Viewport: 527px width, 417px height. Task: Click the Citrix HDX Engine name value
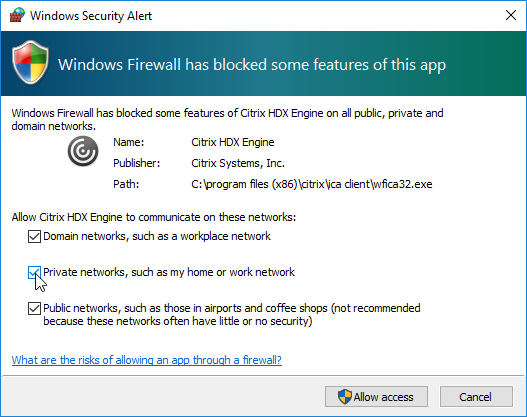coord(233,142)
